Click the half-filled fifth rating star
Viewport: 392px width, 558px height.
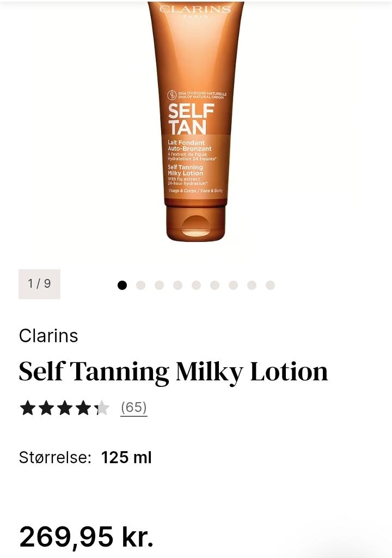click(102, 408)
